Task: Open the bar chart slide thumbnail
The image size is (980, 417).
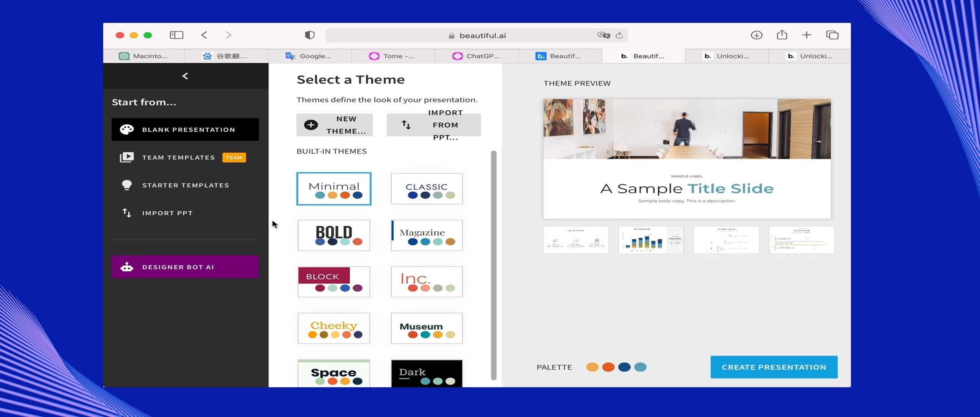Action: point(651,240)
